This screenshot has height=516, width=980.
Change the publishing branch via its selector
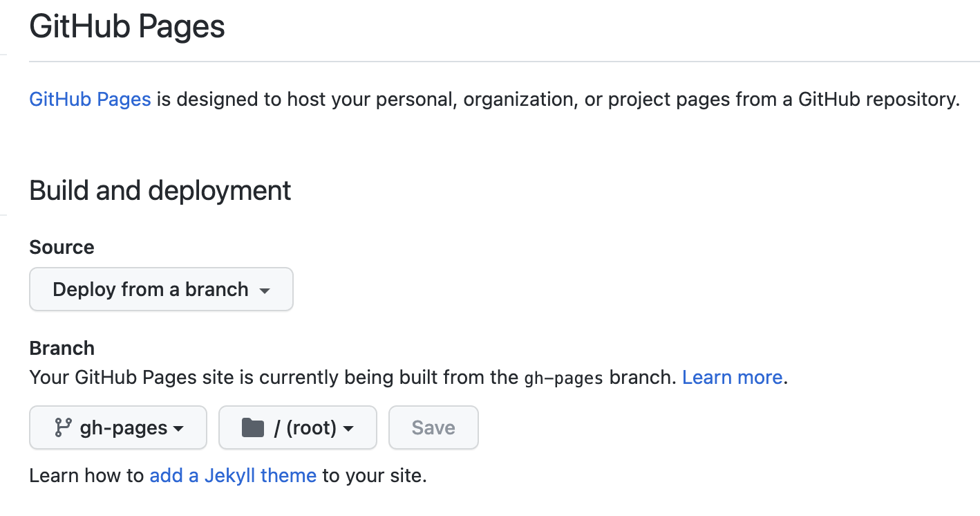(117, 427)
